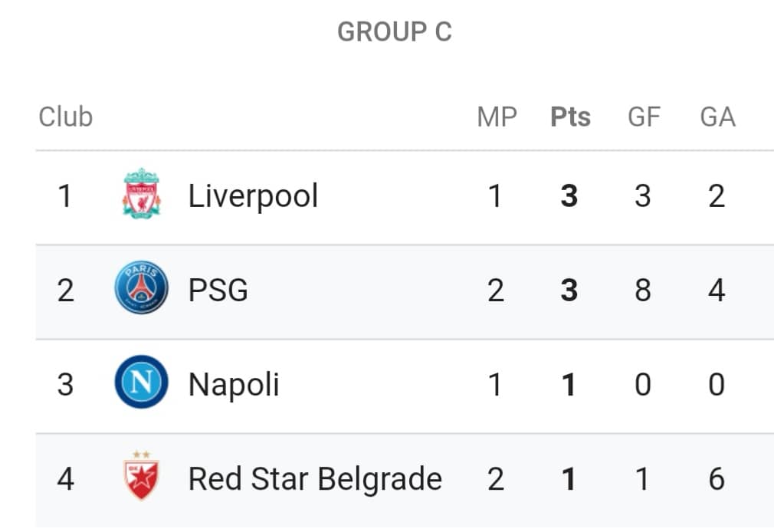Image resolution: width=774 pixels, height=532 pixels.
Task: Click Liverpool's rank number 1
Action: (65, 196)
